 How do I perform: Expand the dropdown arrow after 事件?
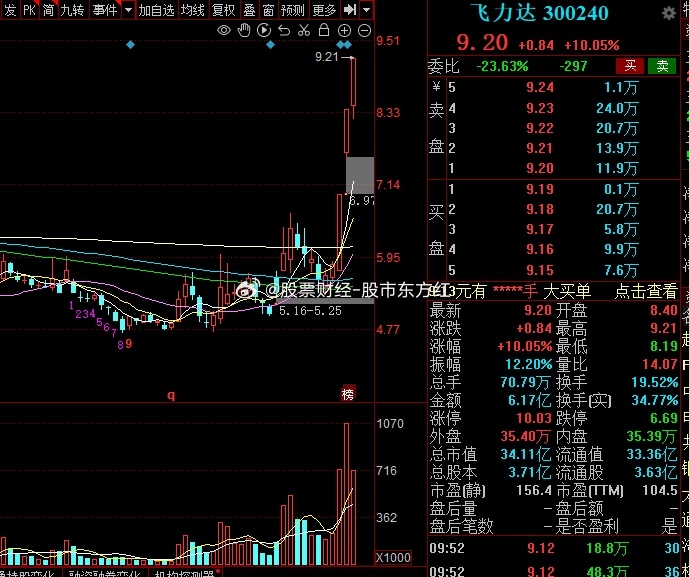126,10
